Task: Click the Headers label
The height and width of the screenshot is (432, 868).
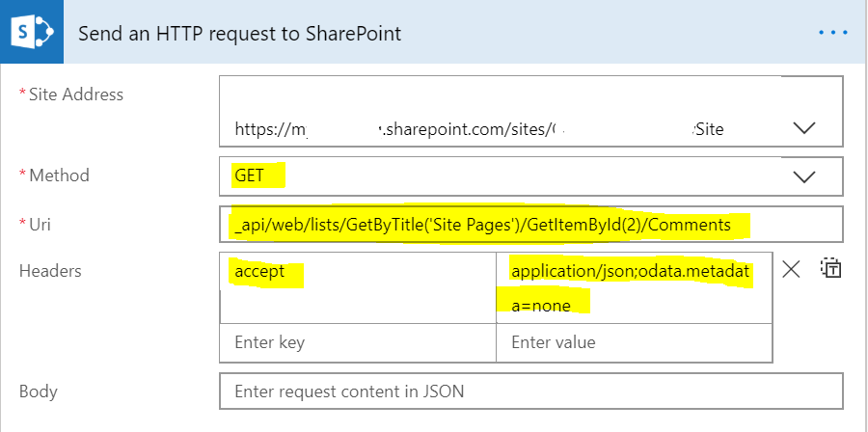Action: (50, 271)
